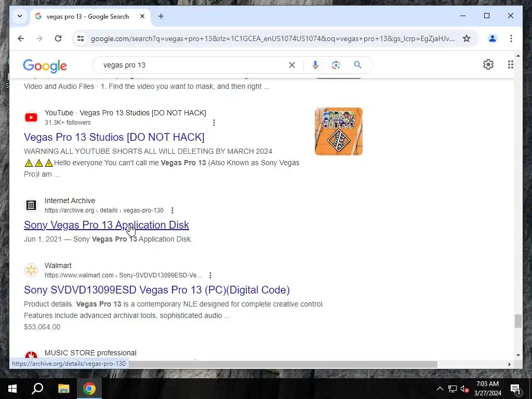Open the Google apps grid
This screenshot has width=532, height=399.
tap(510, 64)
